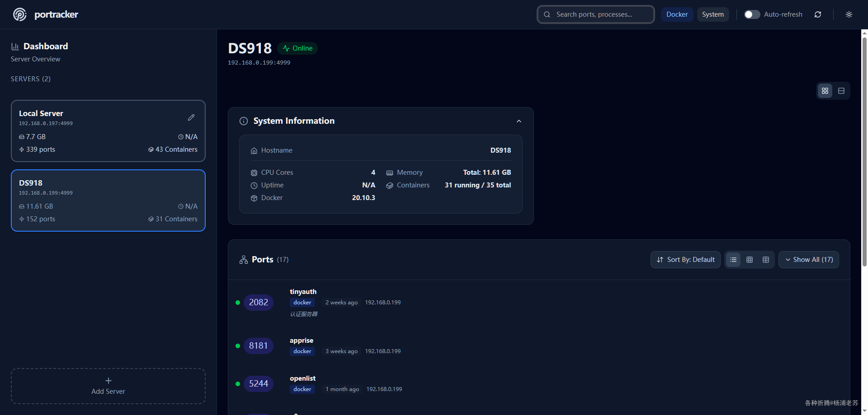Click the 192.168.0.199:4999 address under DS918 title

(x=259, y=63)
